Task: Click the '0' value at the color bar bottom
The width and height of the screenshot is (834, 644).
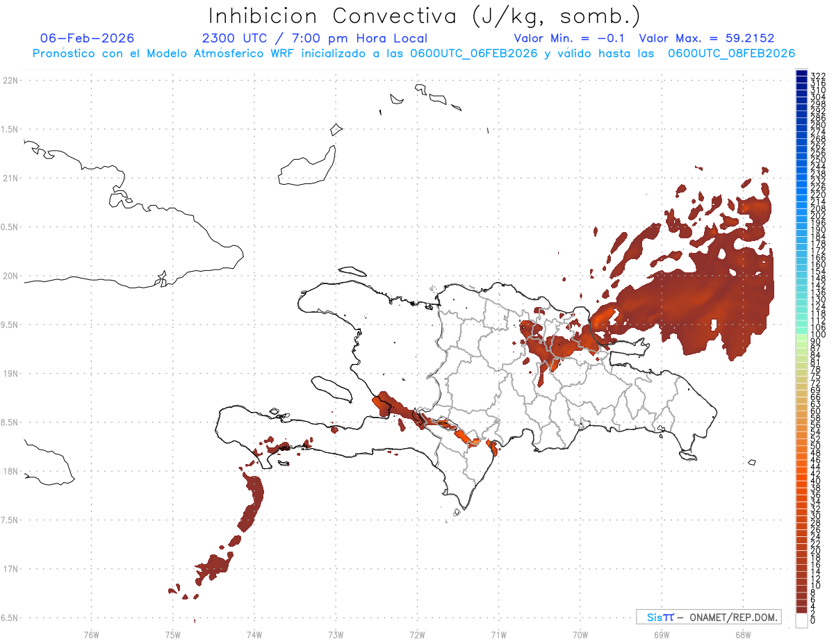Action: coord(813,620)
